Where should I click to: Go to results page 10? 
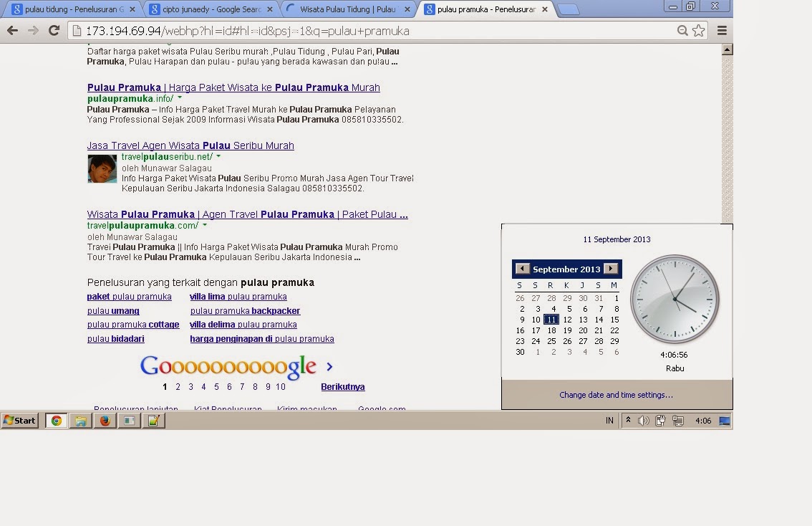[x=281, y=386]
